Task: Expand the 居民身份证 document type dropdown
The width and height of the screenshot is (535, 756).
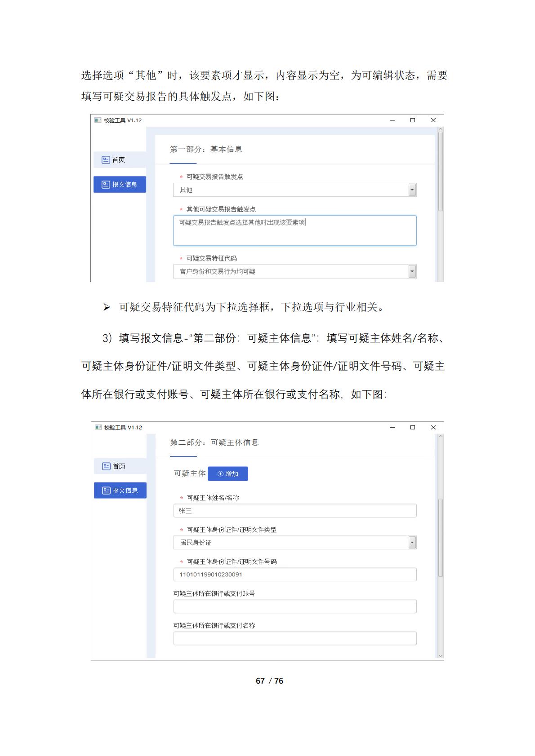Action: [412, 543]
